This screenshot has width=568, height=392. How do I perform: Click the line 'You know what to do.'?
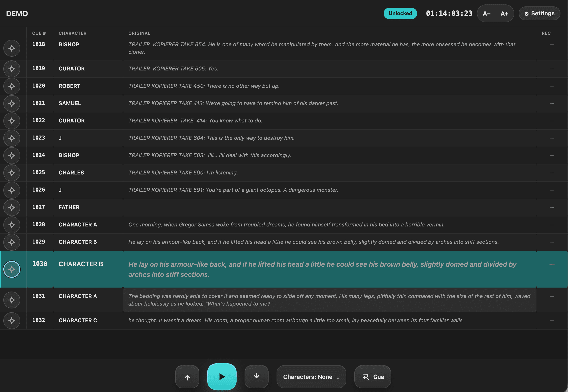pyautogui.click(x=235, y=121)
